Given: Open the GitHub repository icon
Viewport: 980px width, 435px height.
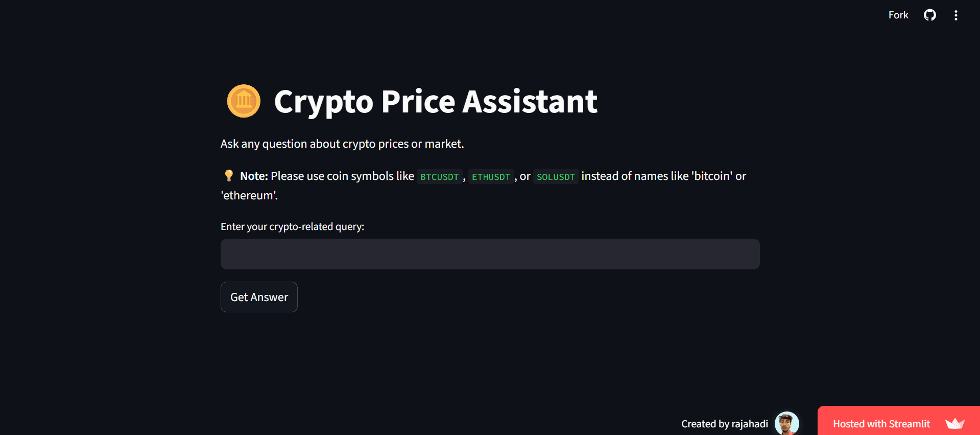Looking at the screenshot, I should [x=929, y=15].
